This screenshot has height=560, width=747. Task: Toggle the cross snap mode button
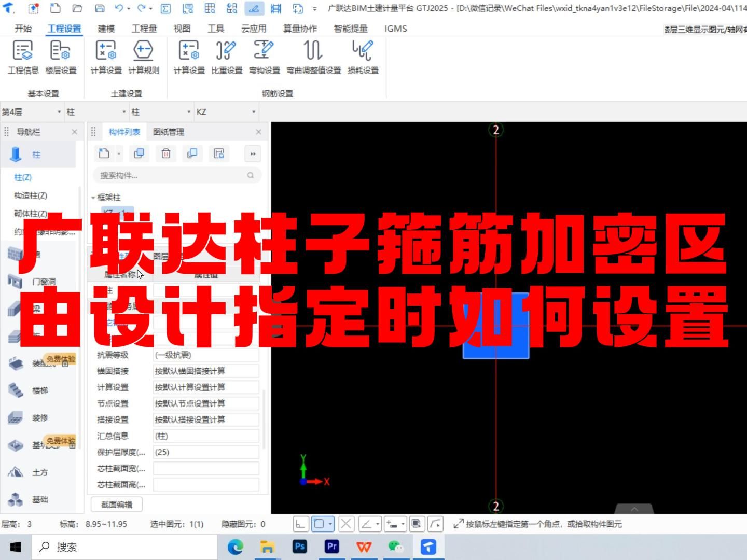(346, 524)
